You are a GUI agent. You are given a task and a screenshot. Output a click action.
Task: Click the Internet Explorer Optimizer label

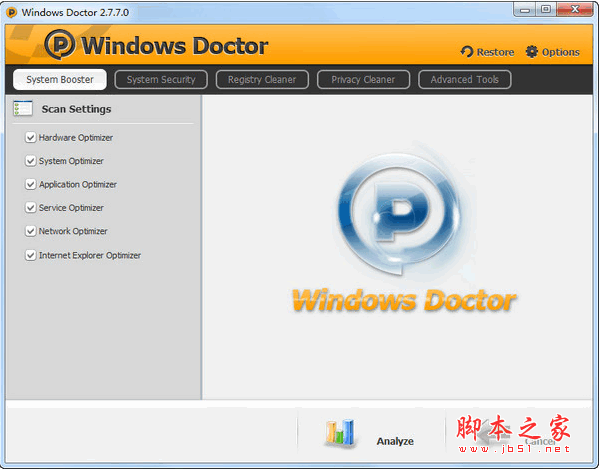pos(90,255)
